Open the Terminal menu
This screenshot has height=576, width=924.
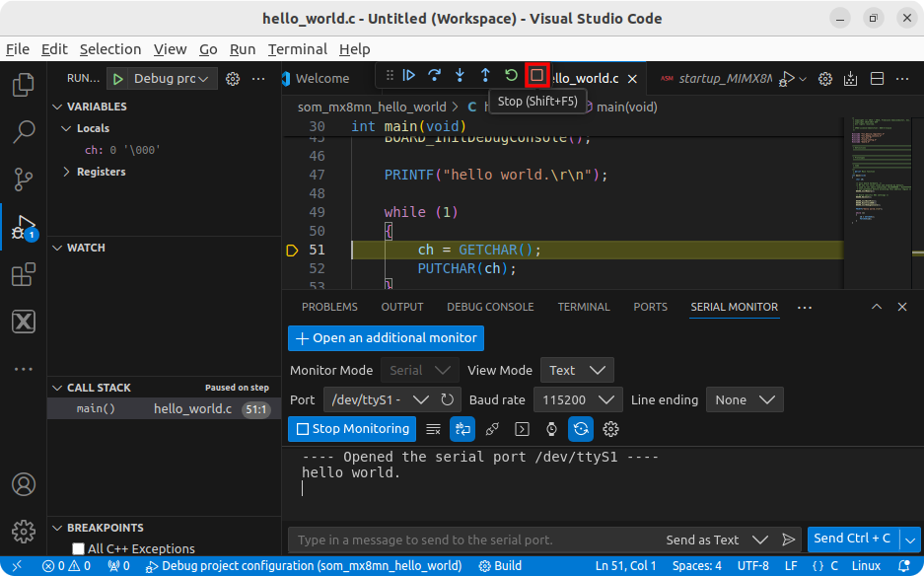[297, 49]
